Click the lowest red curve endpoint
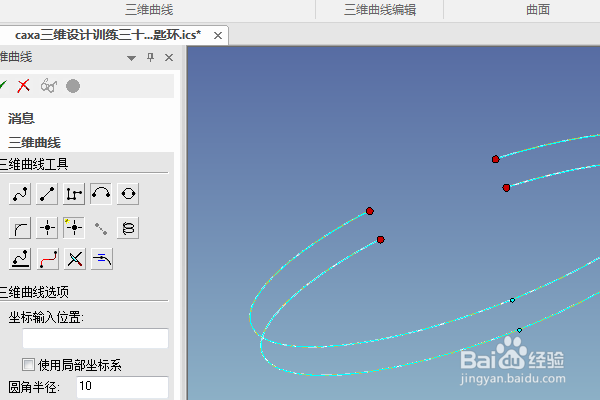The image size is (600, 400). [380, 240]
